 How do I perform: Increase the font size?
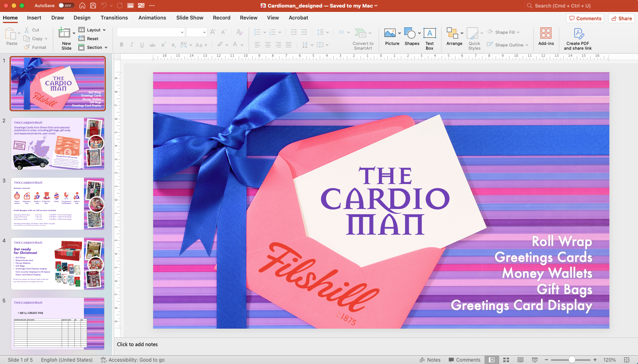tap(213, 32)
